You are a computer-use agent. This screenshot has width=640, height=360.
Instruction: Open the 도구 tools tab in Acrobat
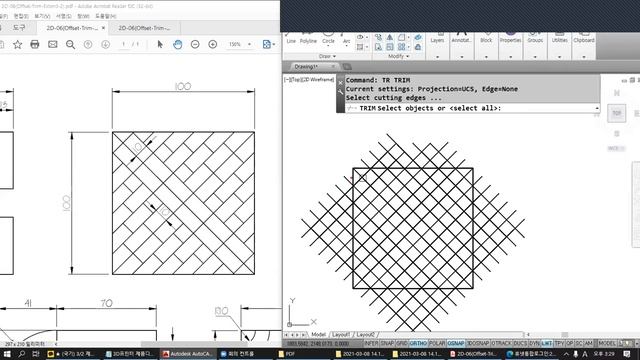tap(19, 28)
